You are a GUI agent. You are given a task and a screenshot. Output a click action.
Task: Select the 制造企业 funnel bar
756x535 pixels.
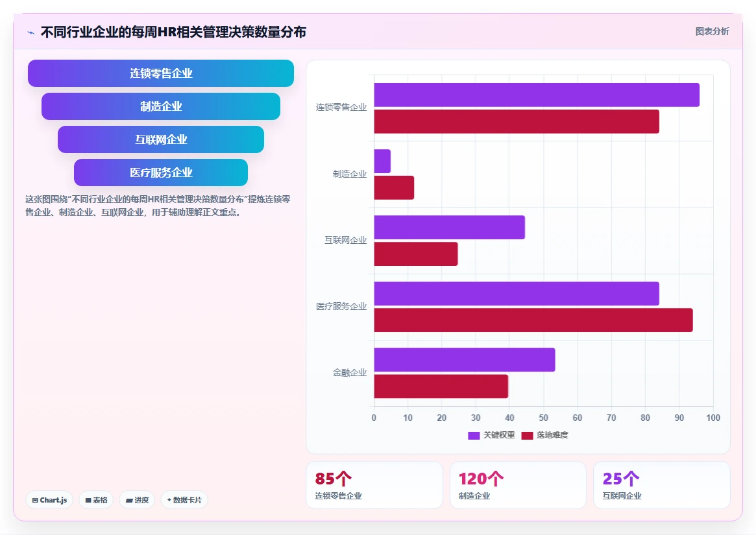161,106
